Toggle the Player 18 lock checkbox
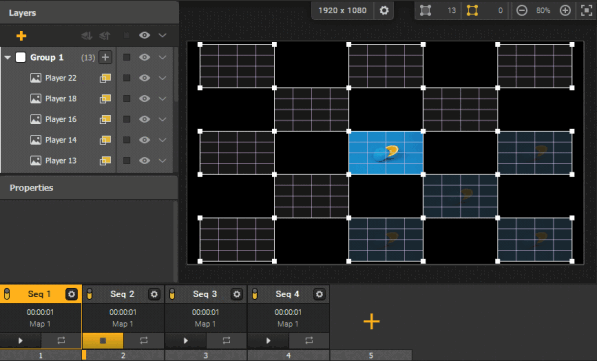Image resolution: width=597 pixels, height=361 pixels. tap(126, 99)
